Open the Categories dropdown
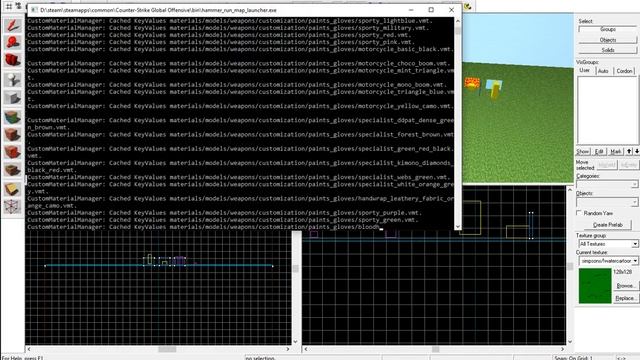Screen dimensions: 640x360 pyautogui.click(x=607, y=184)
